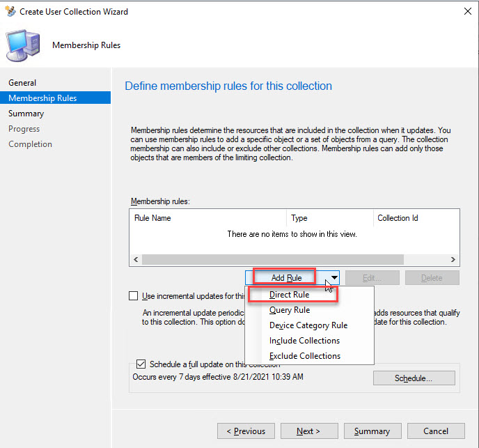Select Direct Rule from the menu
479x448 pixels.
[x=289, y=295]
